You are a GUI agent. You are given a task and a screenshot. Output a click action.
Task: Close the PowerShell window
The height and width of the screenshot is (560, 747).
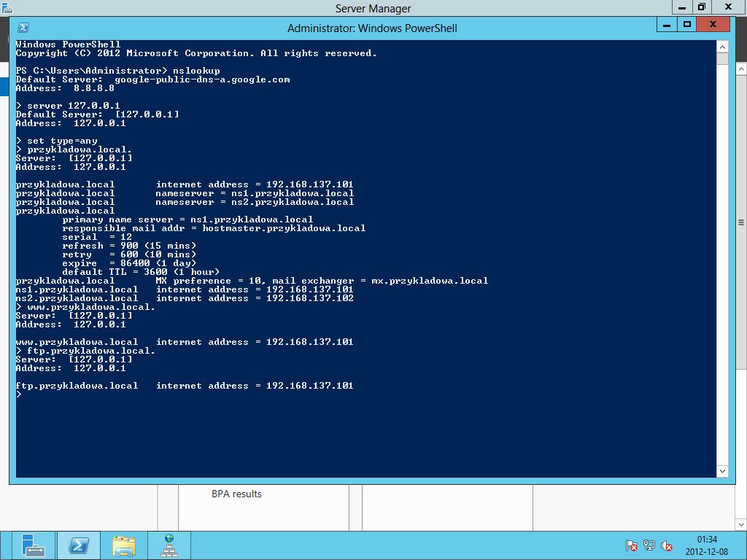[713, 24]
